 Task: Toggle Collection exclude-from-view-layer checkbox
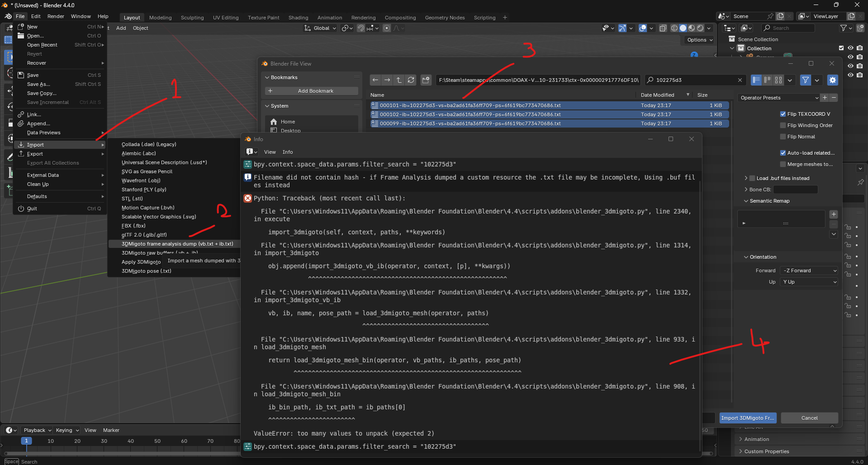[841, 48]
